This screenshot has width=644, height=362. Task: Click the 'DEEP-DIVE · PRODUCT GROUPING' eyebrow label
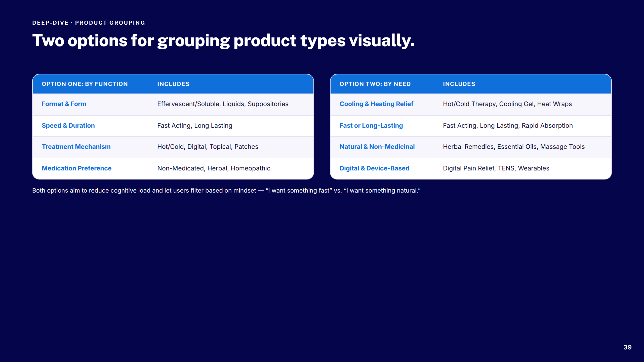point(89,23)
